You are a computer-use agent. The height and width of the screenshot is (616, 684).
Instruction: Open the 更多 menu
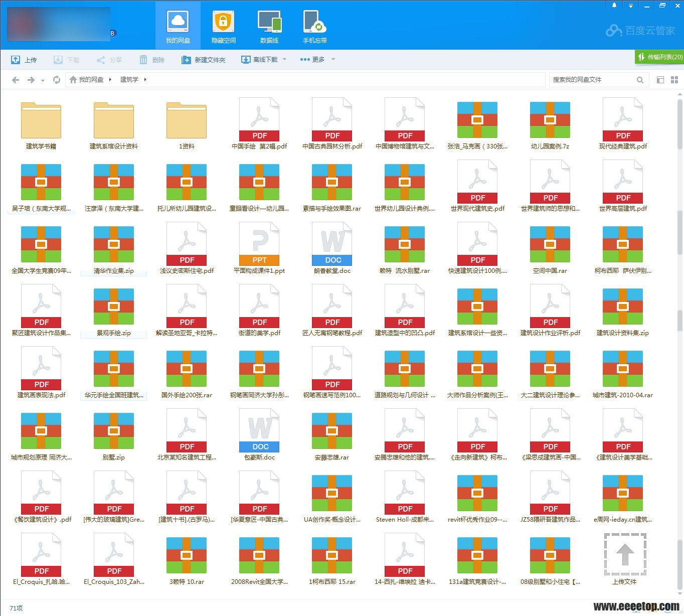[312, 60]
